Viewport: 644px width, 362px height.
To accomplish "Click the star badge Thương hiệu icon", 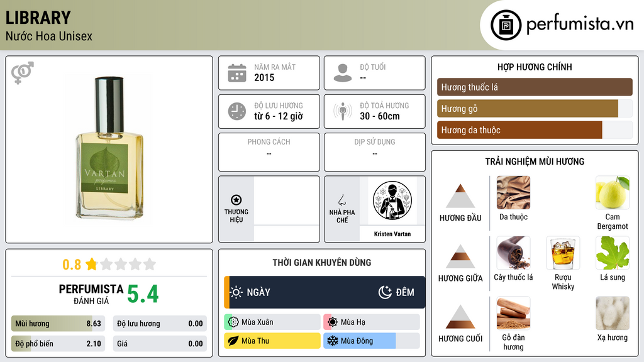I will point(236,200).
